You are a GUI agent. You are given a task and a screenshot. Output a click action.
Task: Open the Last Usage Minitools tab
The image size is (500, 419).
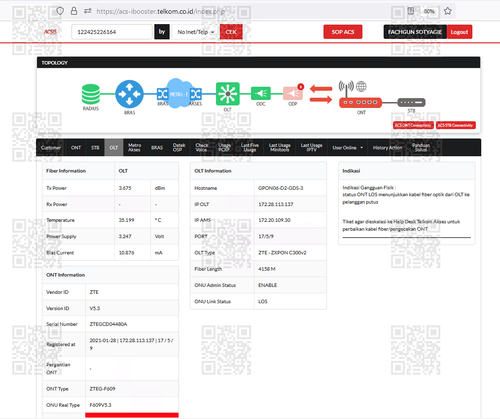279,147
